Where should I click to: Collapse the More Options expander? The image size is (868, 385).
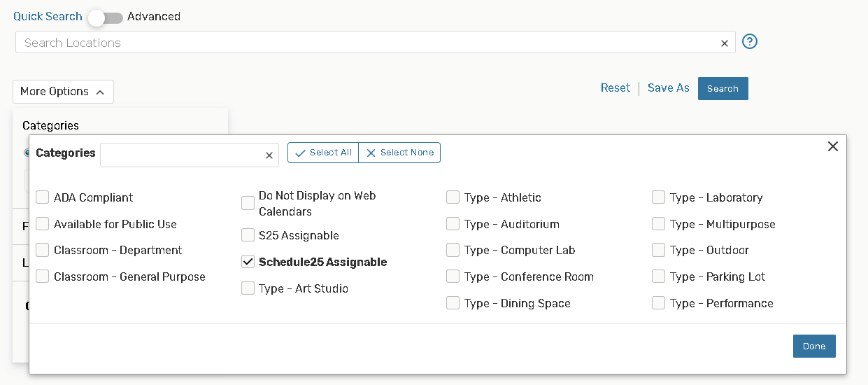click(63, 92)
